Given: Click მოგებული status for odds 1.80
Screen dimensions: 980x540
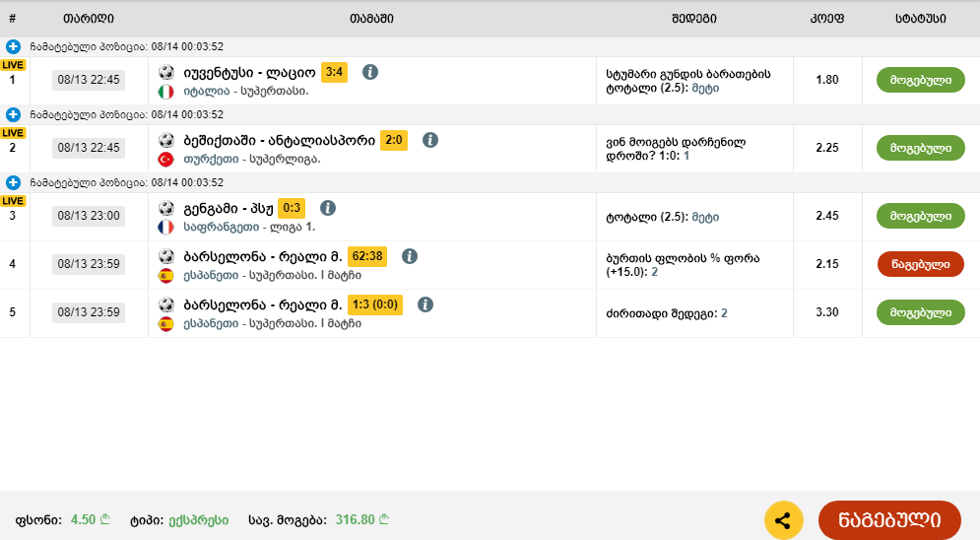Looking at the screenshot, I should (x=921, y=80).
